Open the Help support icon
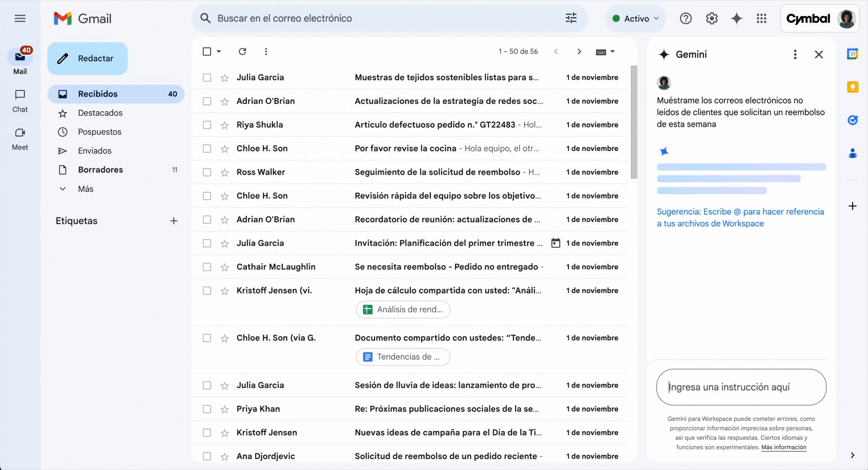 pyautogui.click(x=686, y=18)
